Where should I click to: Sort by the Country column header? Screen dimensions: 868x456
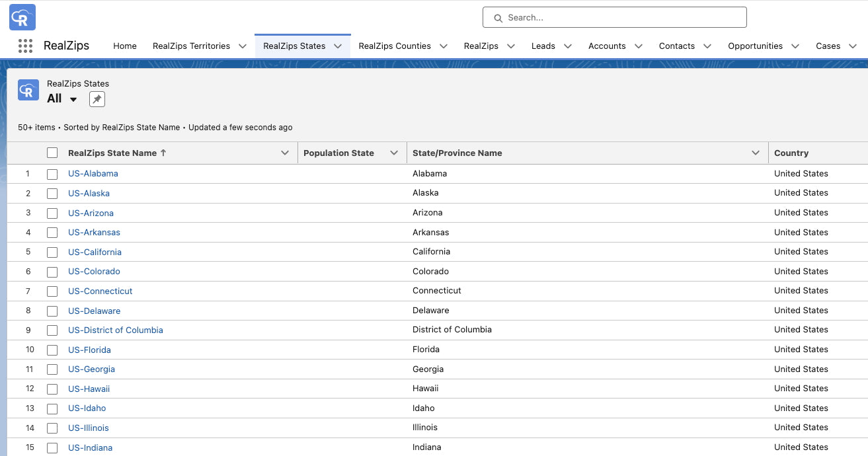point(791,153)
